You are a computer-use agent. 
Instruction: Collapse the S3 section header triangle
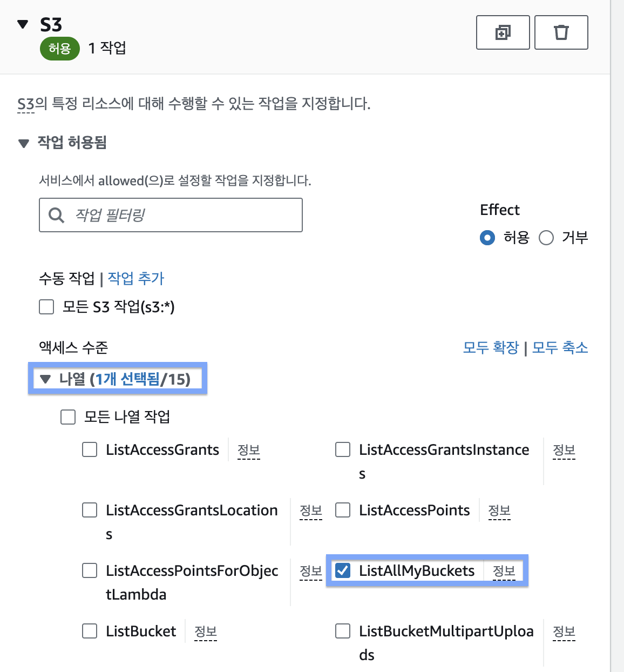(23, 24)
